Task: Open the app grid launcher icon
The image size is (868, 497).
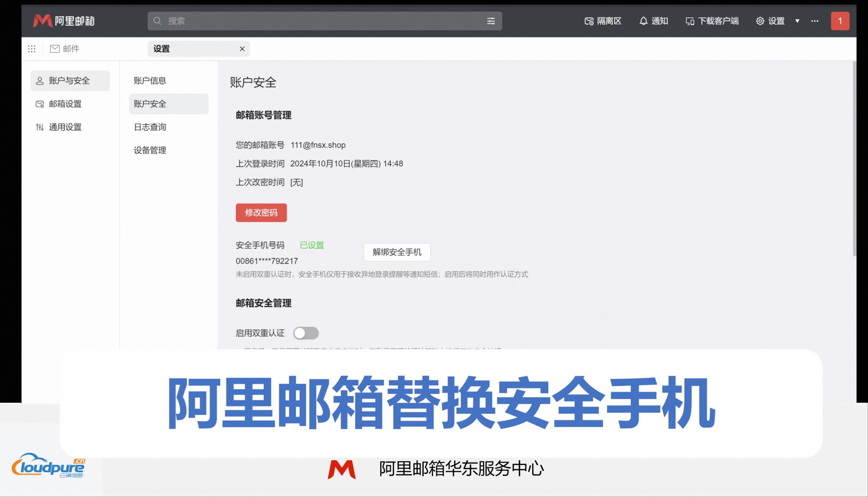Action: tap(32, 49)
